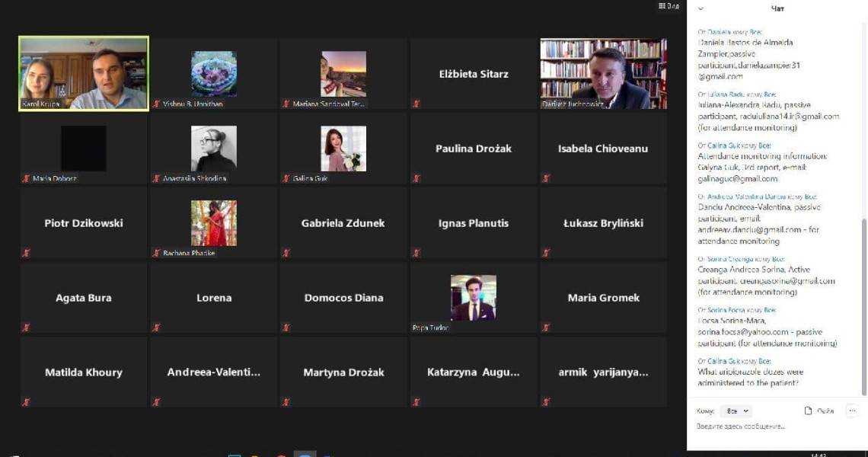This screenshot has height=457, width=868.
Task: Select Dariusz Juchnowicz's video tile
Action: (x=603, y=74)
